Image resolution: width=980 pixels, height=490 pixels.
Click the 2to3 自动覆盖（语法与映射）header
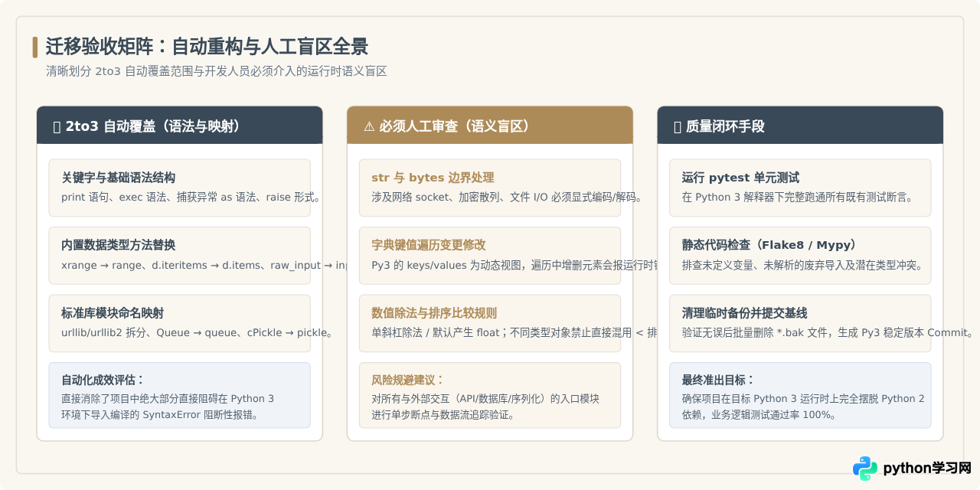click(179, 125)
